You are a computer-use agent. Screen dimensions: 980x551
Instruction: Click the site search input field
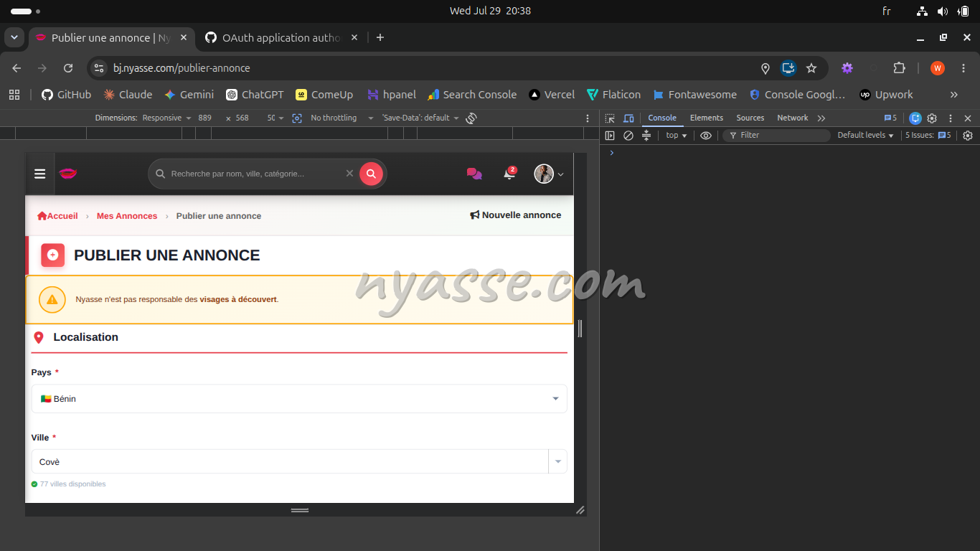[254, 174]
